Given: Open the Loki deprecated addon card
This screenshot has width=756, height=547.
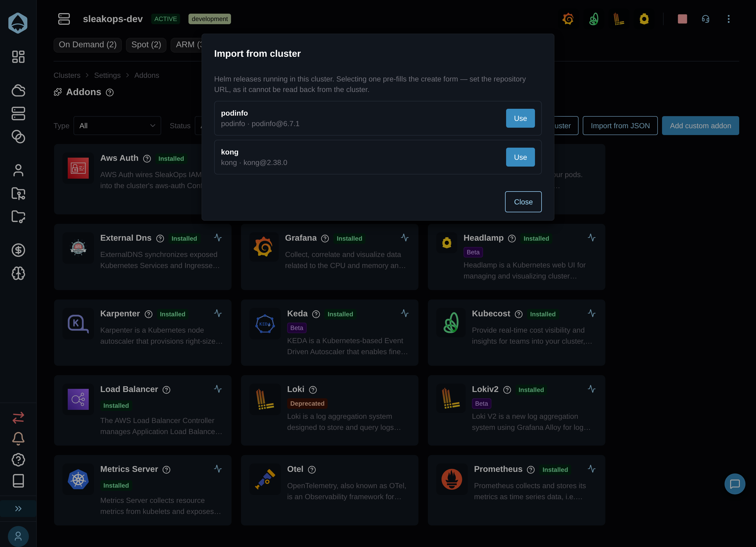Looking at the screenshot, I should 329,410.
